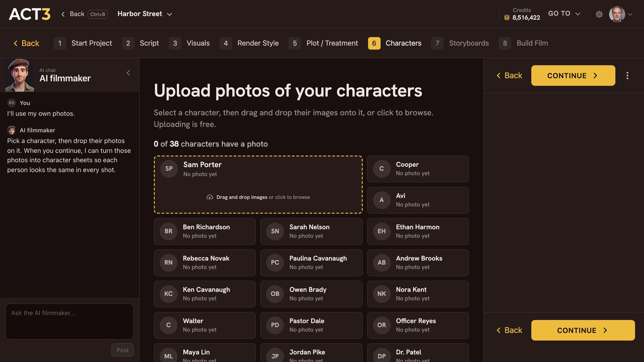The width and height of the screenshot is (644, 362).
Task: Go to step 1 Start Project
Action: click(83, 43)
